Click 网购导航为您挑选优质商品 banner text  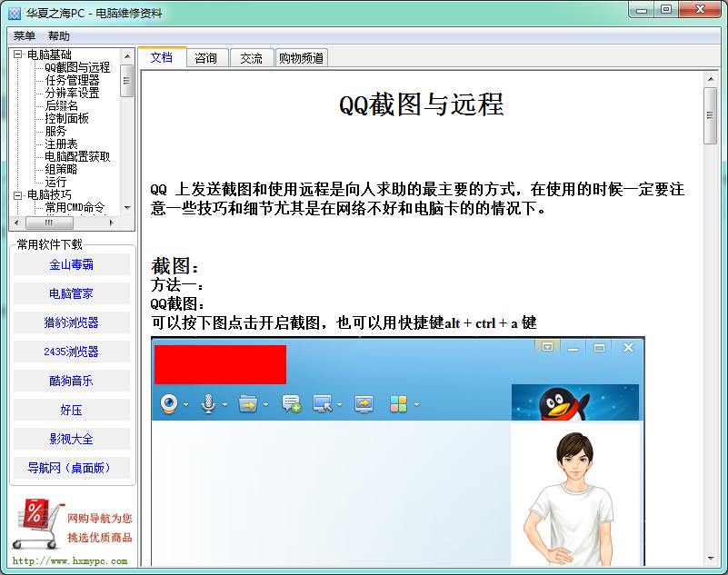click(99, 528)
